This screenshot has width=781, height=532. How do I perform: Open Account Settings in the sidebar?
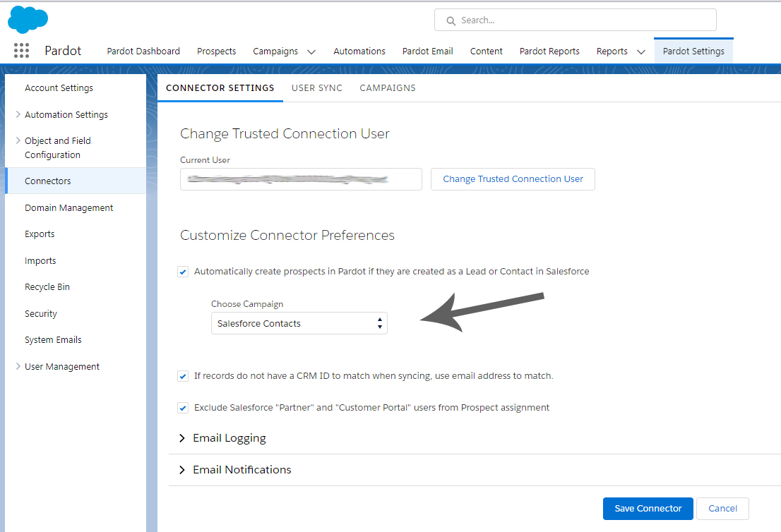[x=59, y=88]
